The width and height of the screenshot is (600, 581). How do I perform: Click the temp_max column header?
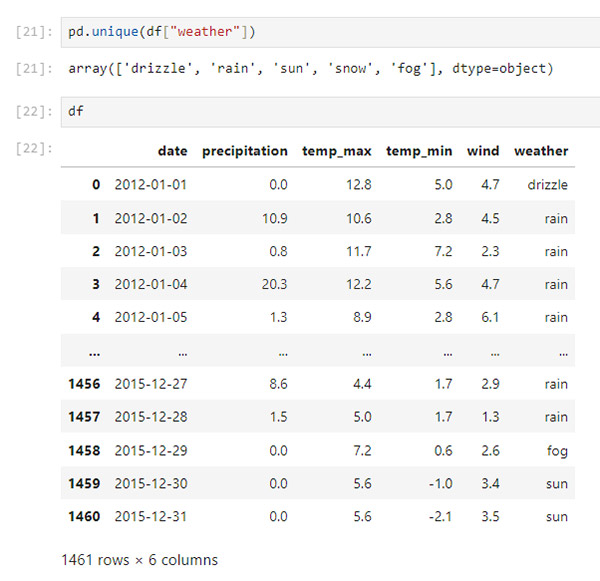point(337,151)
